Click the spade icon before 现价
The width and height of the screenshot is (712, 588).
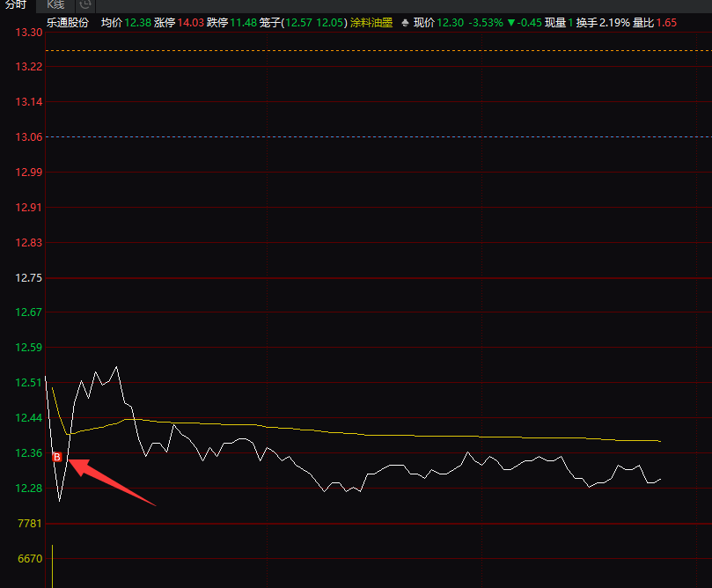point(405,23)
